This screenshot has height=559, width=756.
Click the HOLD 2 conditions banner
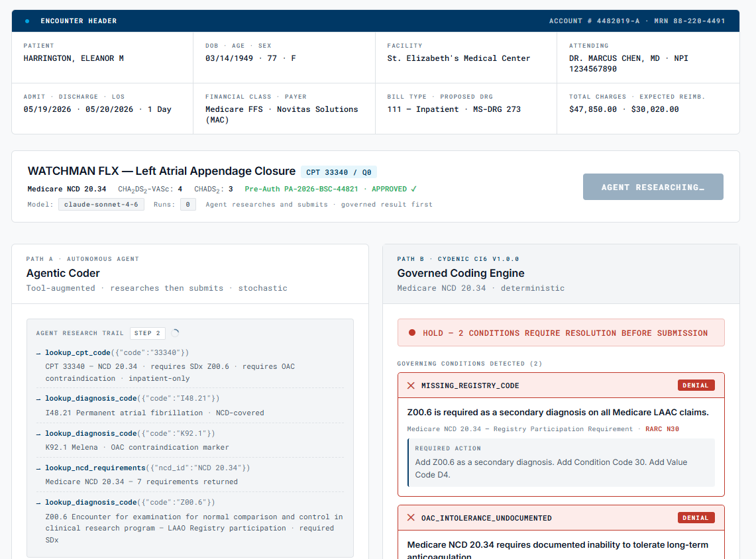561,332
